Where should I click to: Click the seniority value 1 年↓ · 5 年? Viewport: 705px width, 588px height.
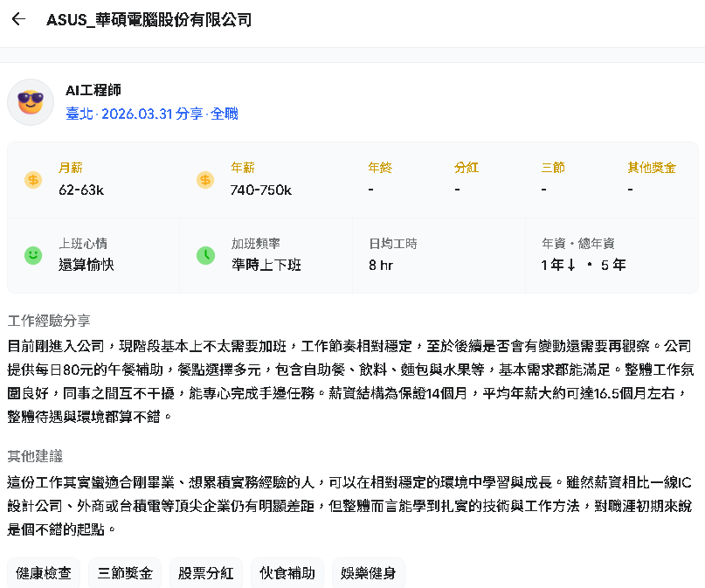[x=584, y=265]
